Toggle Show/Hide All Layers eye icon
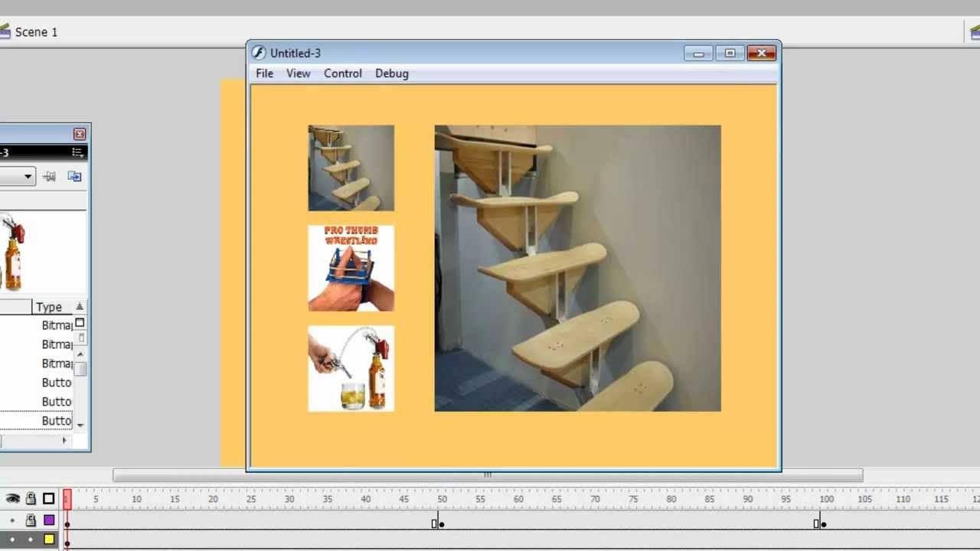980x551 pixels. click(x=12, y=499)
